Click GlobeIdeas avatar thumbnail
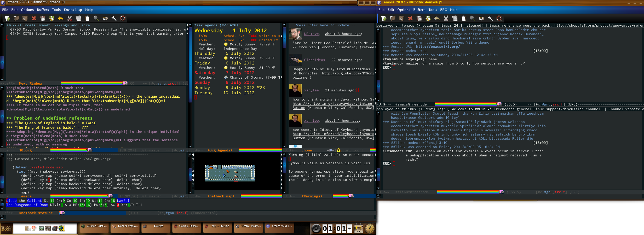The width and height of the screenshot is (644, 235). 295,60
